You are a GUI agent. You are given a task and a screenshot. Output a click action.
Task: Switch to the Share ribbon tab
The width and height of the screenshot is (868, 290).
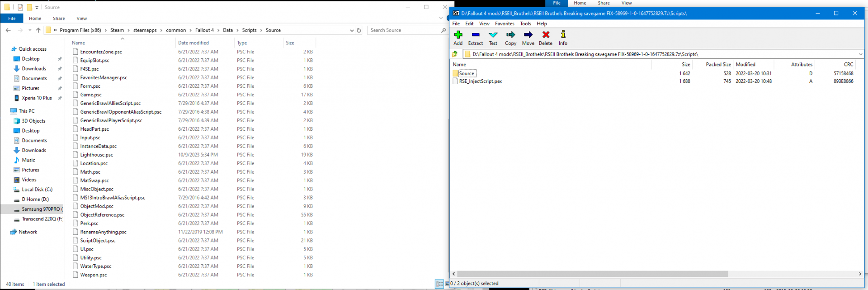(x=59, y=19)
